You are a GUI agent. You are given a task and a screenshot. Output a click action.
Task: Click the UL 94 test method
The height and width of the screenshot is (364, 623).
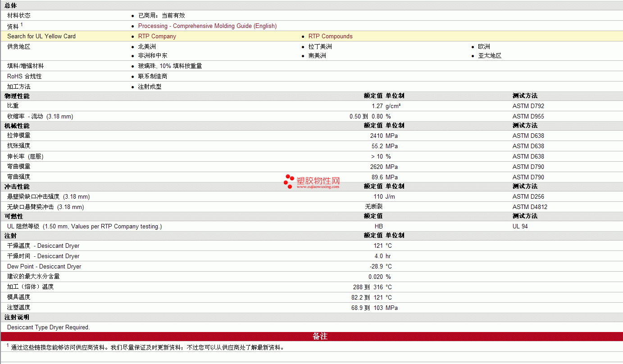520,227
